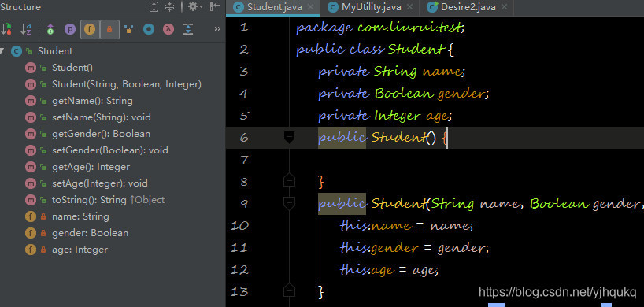Select getGender(): Boolean method
The height and width of the screenshot is (307, 644).
(101, 134)
